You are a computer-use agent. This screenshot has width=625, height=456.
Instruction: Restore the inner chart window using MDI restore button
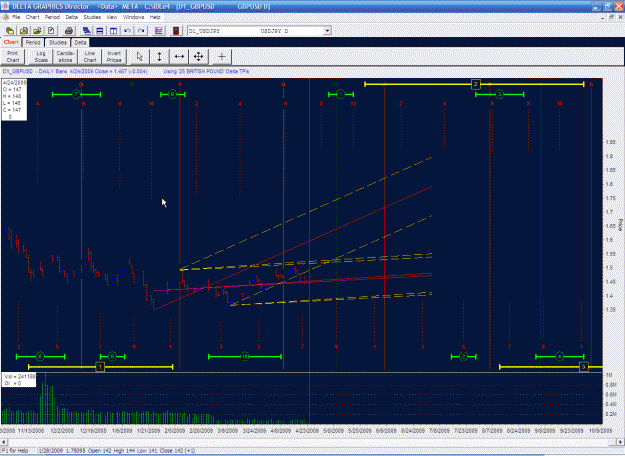coord(611,17)
